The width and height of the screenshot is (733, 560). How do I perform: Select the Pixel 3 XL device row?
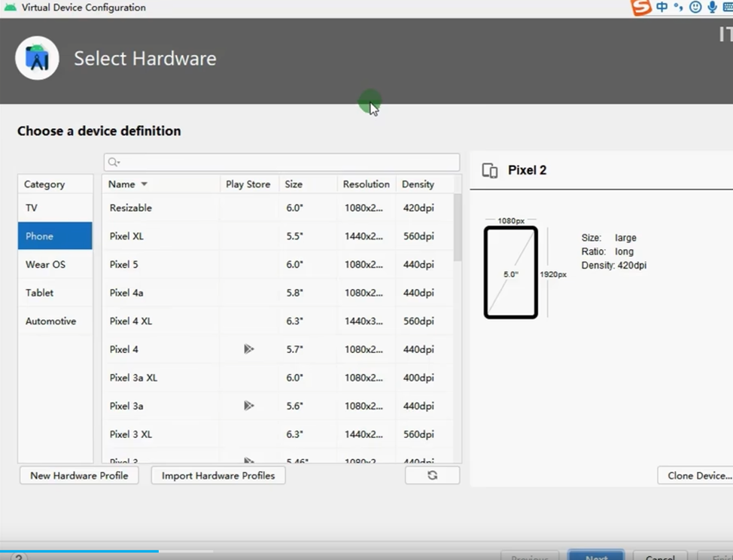pos(278,434)
